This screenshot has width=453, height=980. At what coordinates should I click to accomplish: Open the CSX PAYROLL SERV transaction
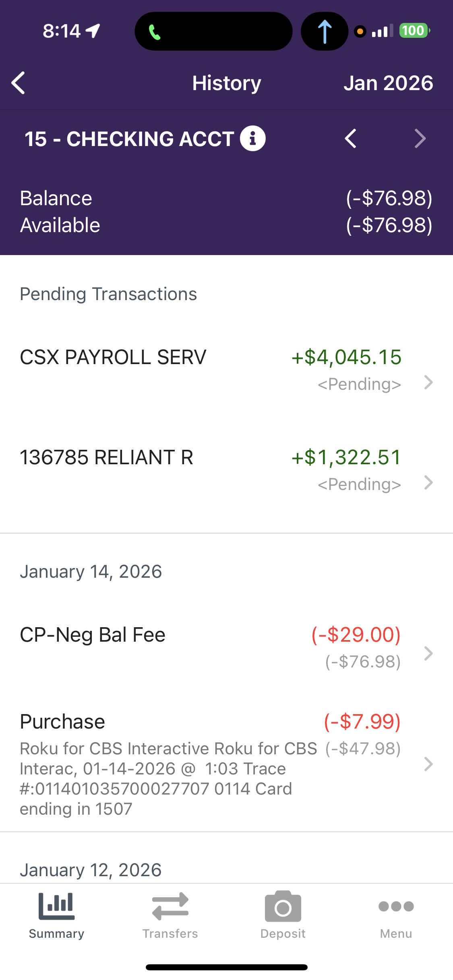tap(113, 357)
